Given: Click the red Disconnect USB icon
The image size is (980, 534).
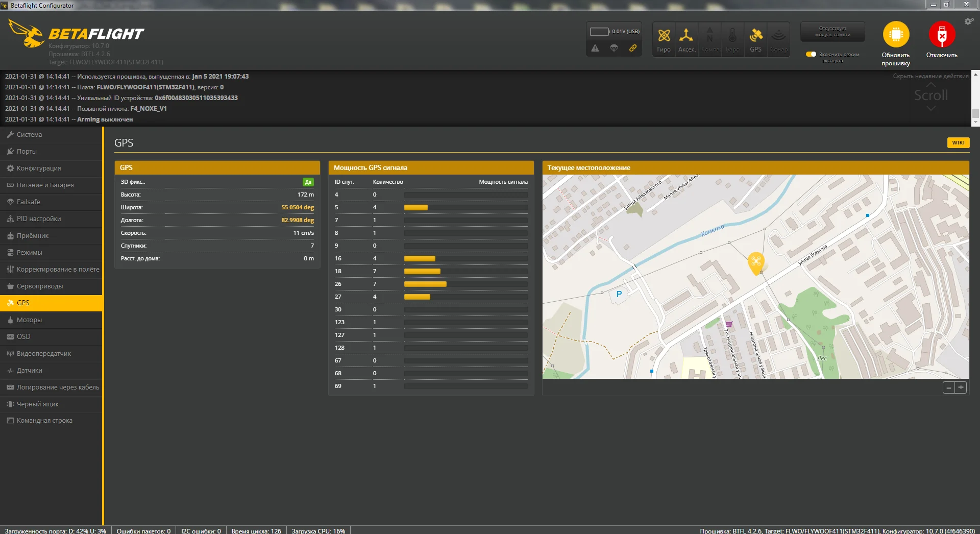Looking at the screenshot, I should click(942, 35).
